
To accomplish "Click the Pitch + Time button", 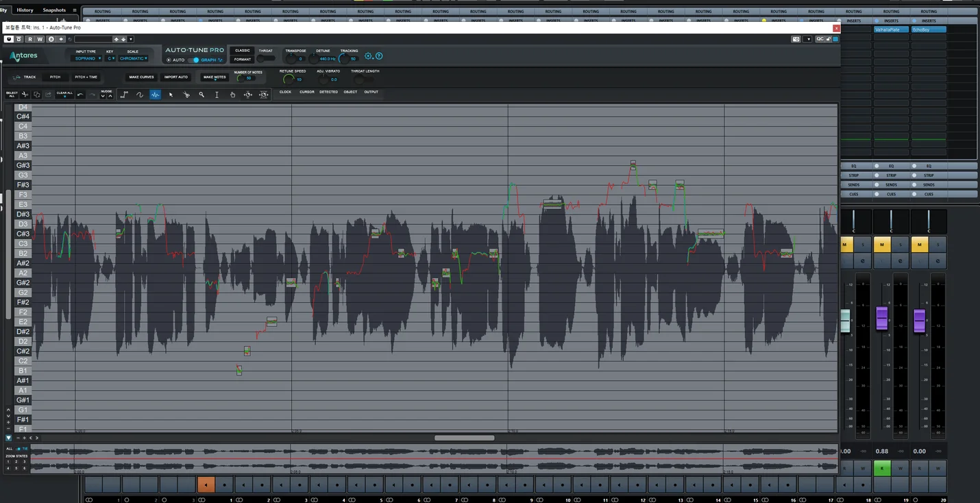I will pos(86,77).
